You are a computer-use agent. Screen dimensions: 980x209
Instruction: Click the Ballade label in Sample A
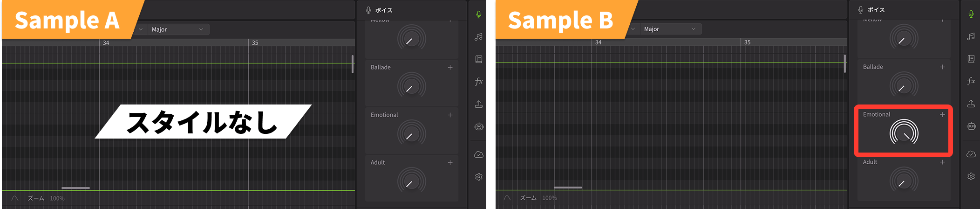tap(381, 67)
